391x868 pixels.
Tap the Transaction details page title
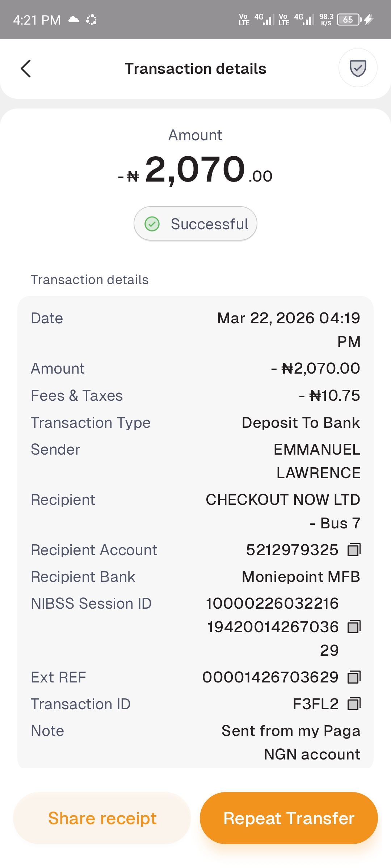point(195,69)
